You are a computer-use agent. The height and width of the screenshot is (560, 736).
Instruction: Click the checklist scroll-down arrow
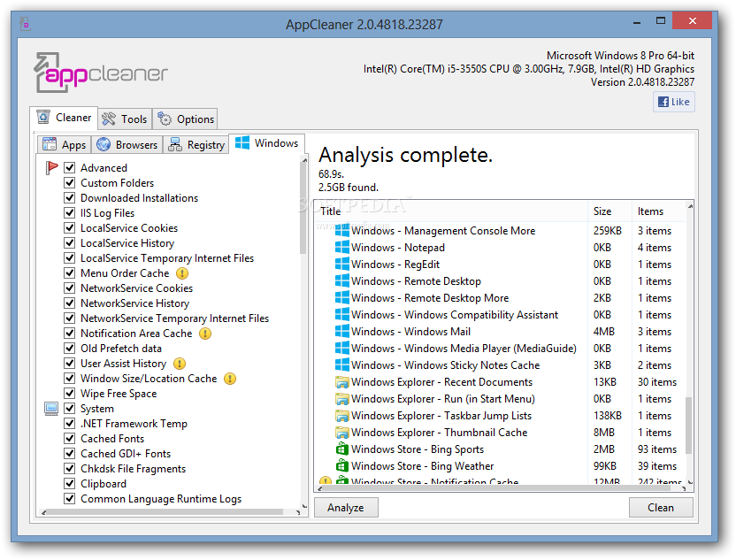[304, 505]
